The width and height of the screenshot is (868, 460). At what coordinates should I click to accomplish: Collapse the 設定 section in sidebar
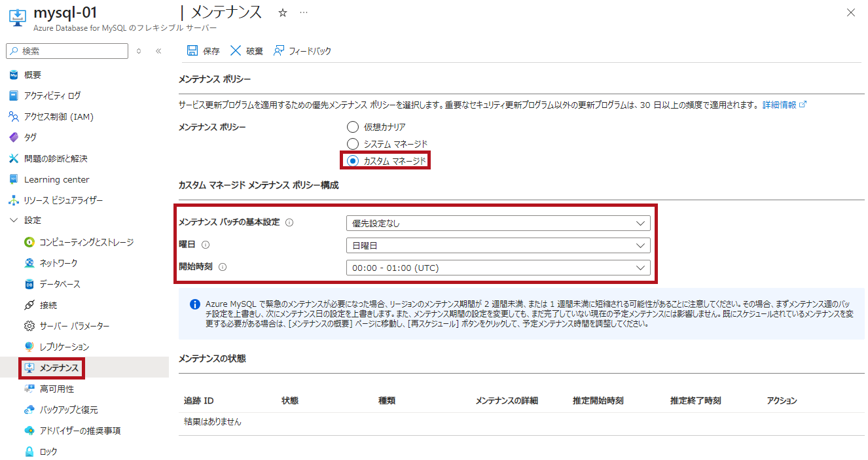click(14, 221)
